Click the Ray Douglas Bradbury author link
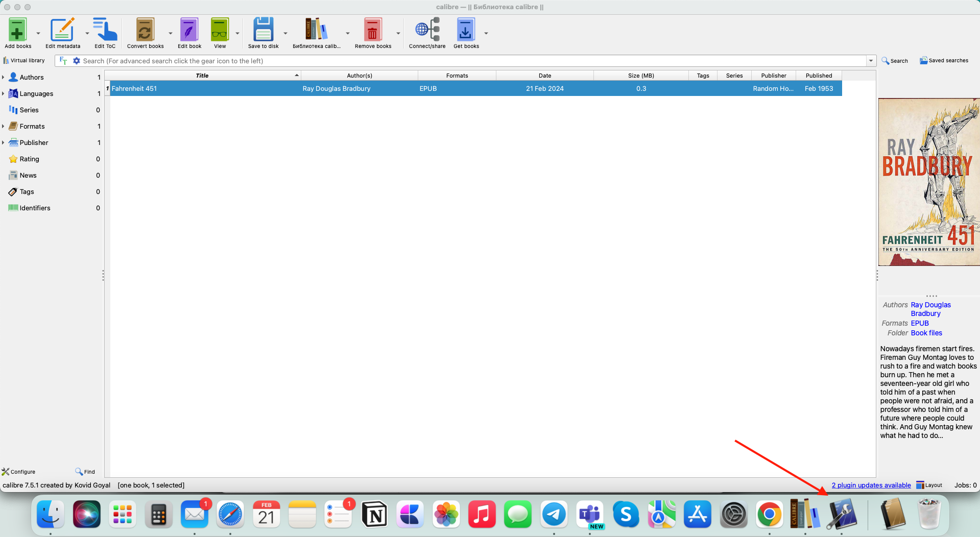This screenshot has width=980, height=537. click(x=930, y=309)
